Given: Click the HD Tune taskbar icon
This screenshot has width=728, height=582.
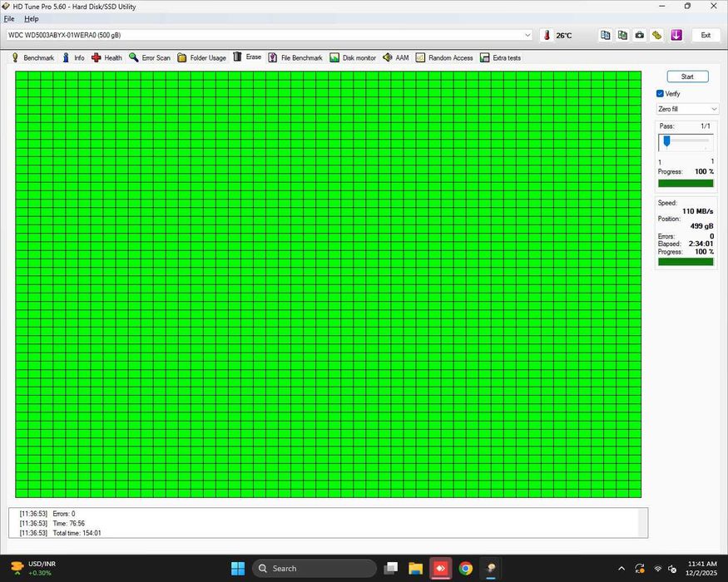Looking at the screenshot, I should point(491,568).
